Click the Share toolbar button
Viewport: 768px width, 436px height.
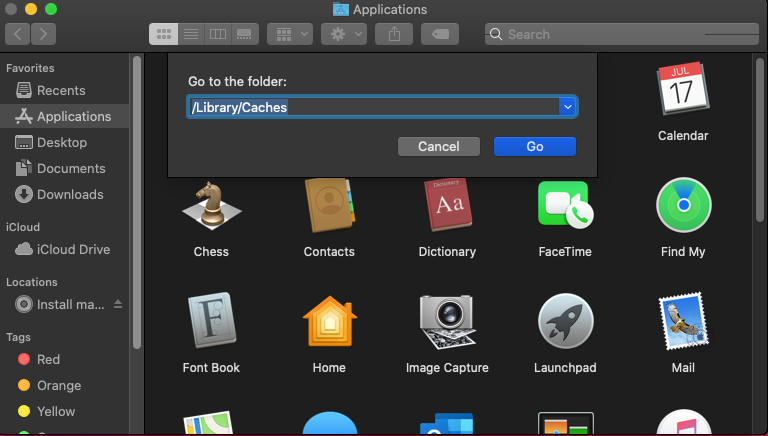coord(394,34)
